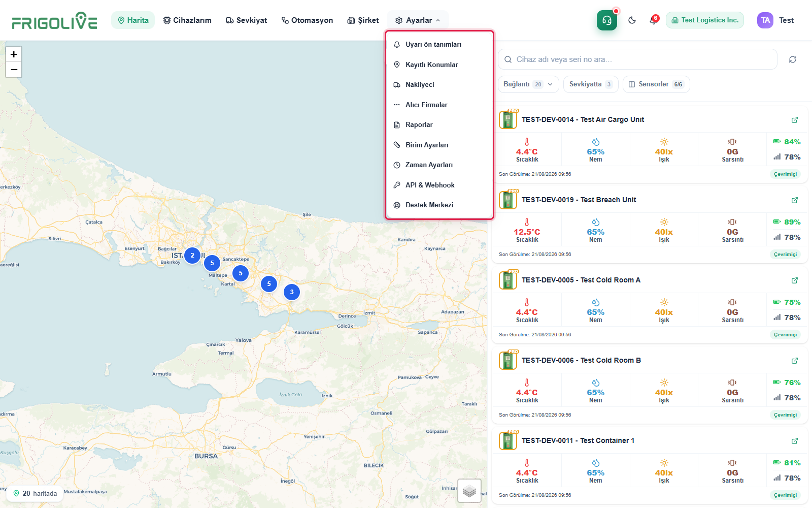
Task: Open Destek Merkezi entry
Action: click(439, 205)
